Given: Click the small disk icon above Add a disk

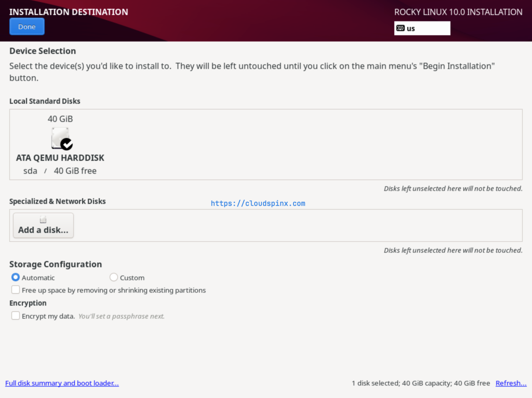Looking at the screenshot, I should coord(43,220).
